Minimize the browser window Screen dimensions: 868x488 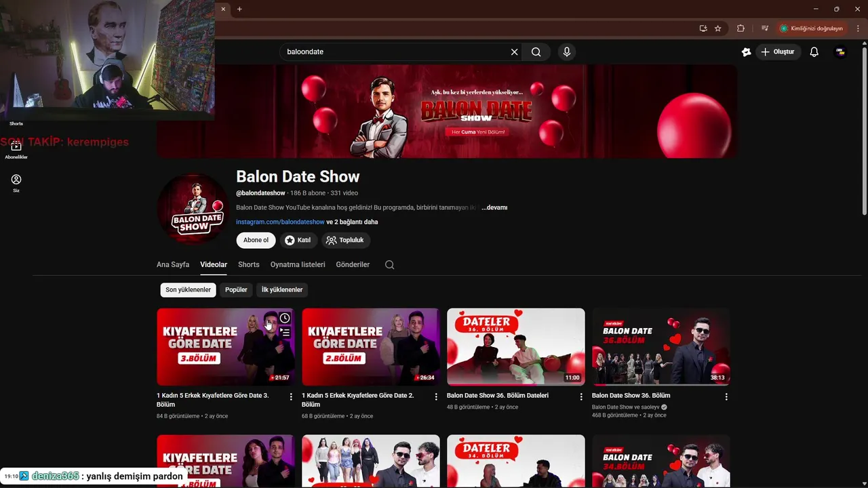pyautogui.click(x=816, y=9)
